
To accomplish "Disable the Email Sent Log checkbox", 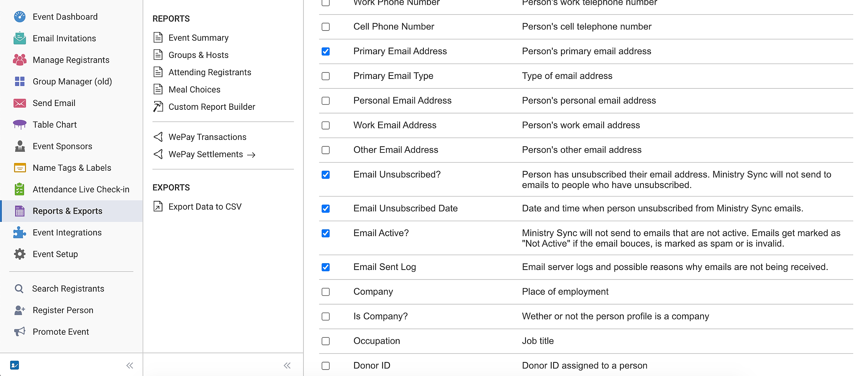I will [x=325, y=267].
